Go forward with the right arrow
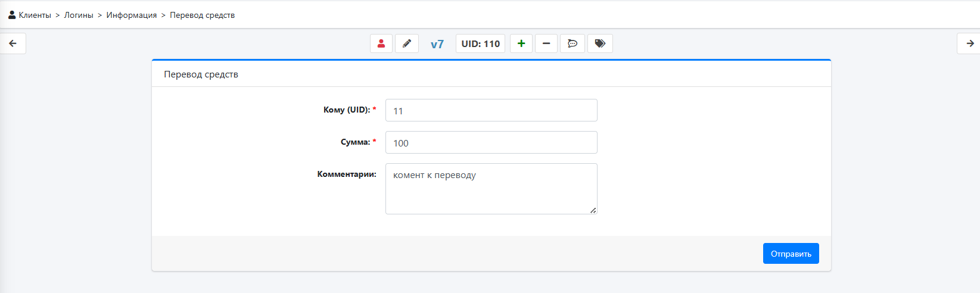The image size is (980, 293). 969,43
